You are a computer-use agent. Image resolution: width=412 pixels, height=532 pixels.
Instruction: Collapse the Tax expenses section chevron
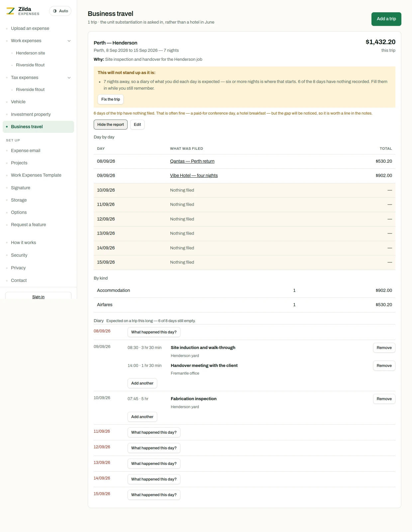[x=69, y=78]
